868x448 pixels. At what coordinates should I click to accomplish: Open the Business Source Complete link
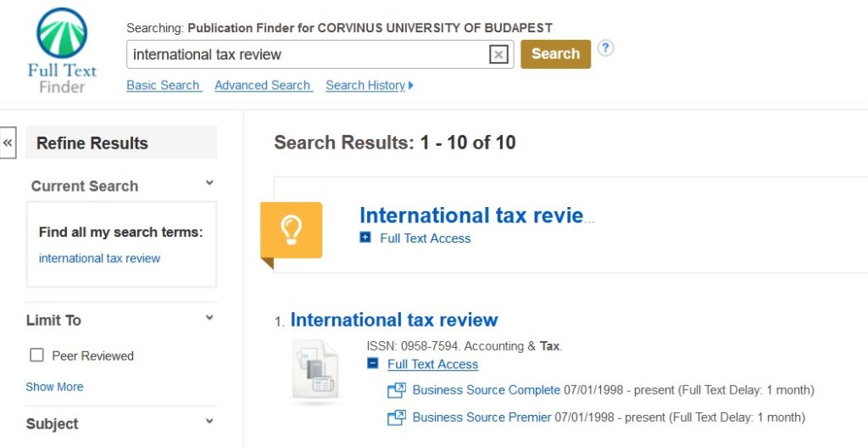[x=487, y=389]
